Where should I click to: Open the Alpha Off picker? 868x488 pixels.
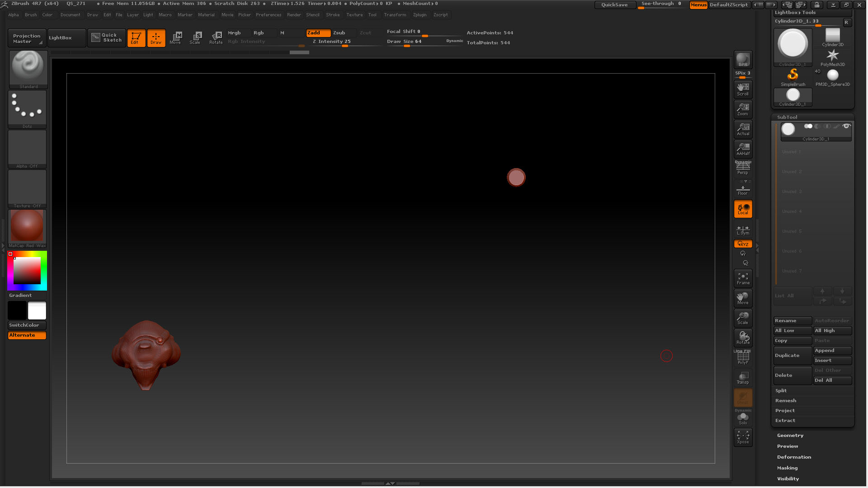click(x=27, y=149)
